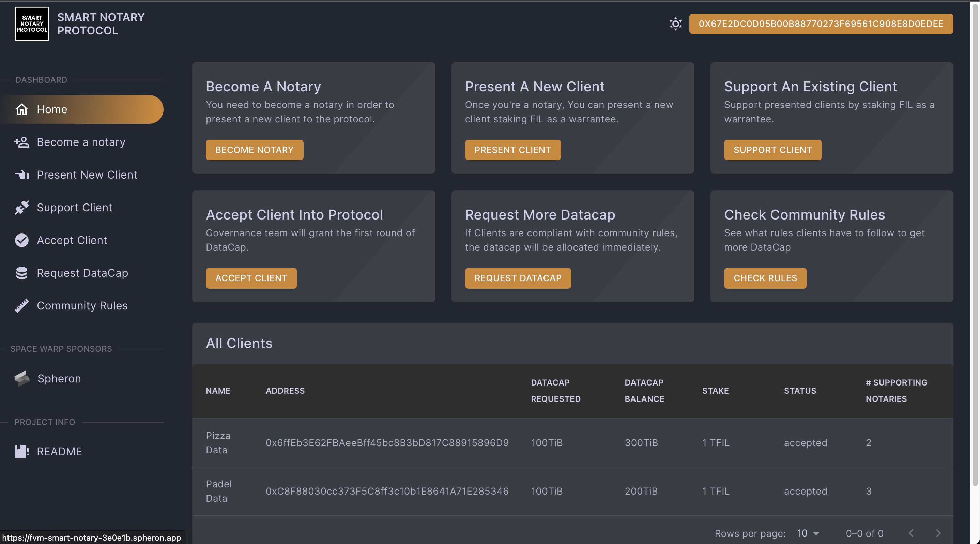Open Community Rules sidebar item

82,305
